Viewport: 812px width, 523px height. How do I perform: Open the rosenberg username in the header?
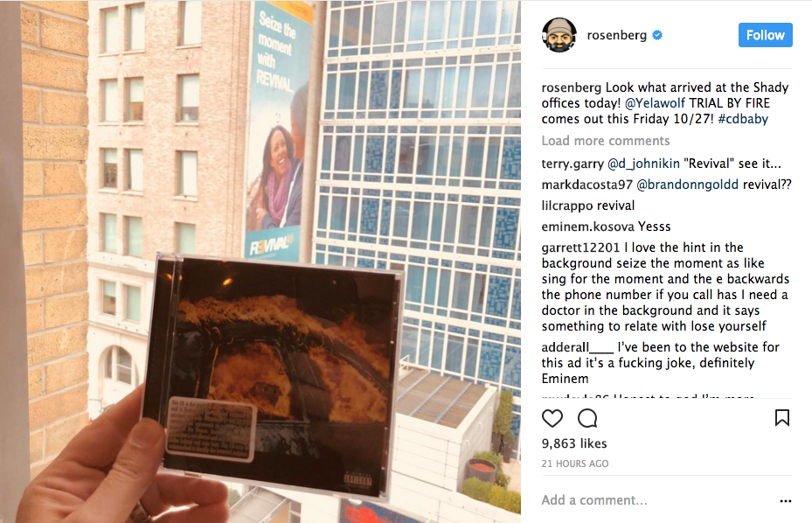617,35
